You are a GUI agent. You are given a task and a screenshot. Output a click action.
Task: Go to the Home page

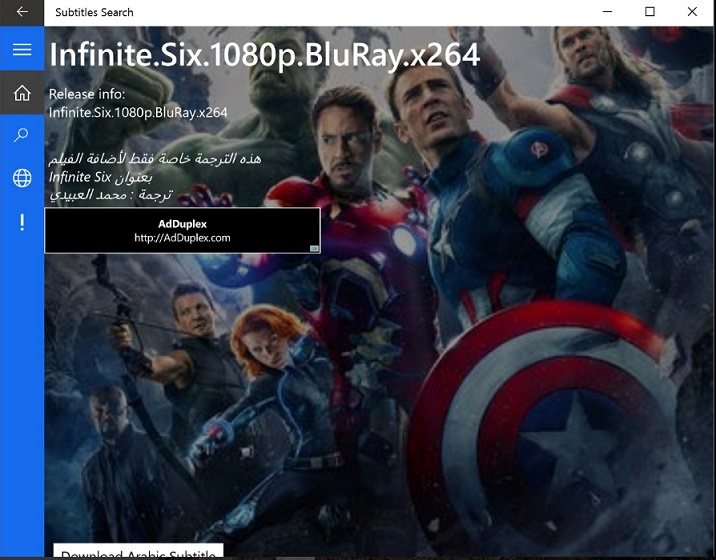(22, 93)
